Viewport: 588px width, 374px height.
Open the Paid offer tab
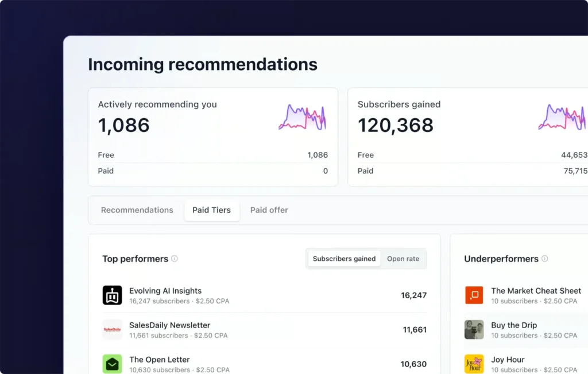[269, 210]
